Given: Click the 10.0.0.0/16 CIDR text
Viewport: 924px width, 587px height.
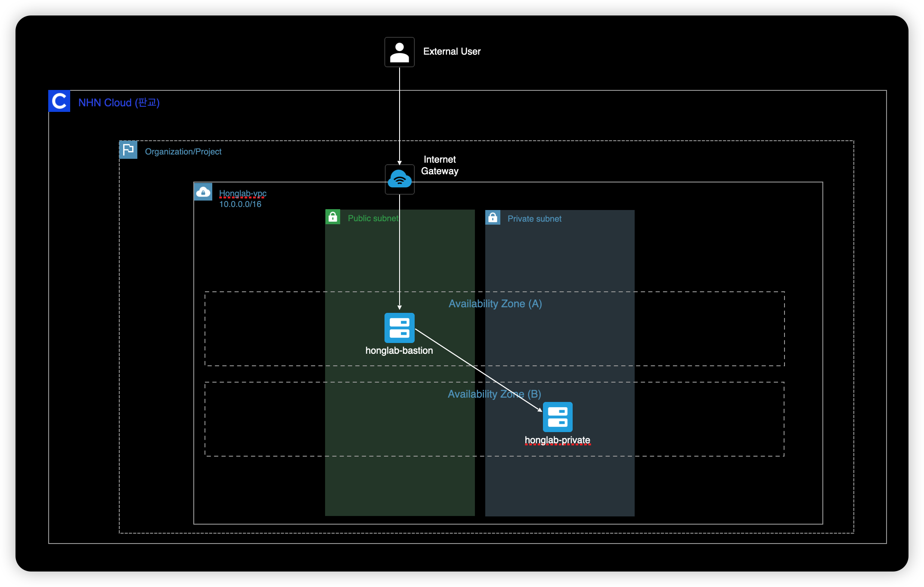Looking at the screenshot, I should [x=240, y=204].
